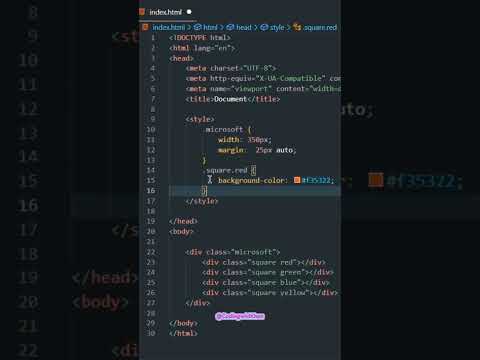Open the head breadcrumb segment
This screenshot has width=480, height=360.
pos(239,27)
